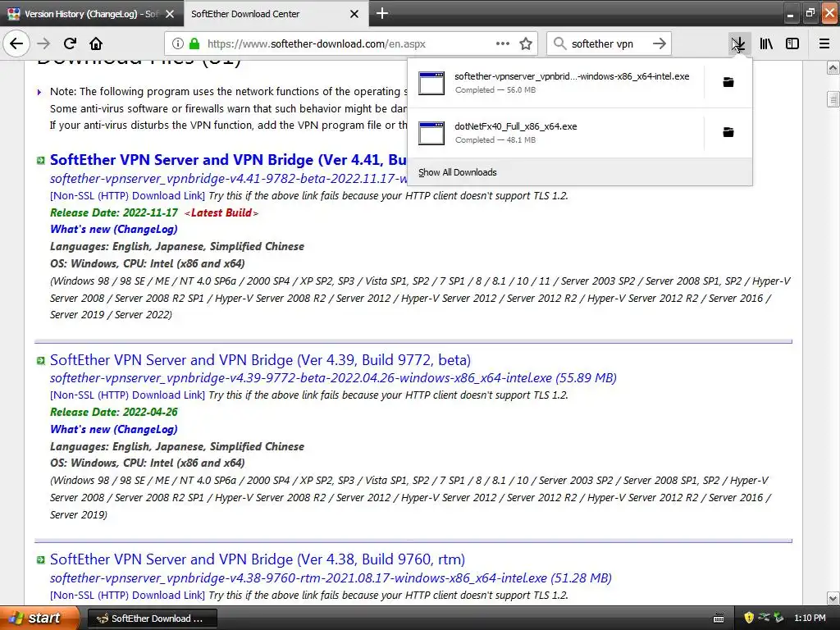The width and height of the screenshot is (840, 630).
Task: Open What's new ChangeLog under 2022-11-17 release
Action: coord(113,230)
